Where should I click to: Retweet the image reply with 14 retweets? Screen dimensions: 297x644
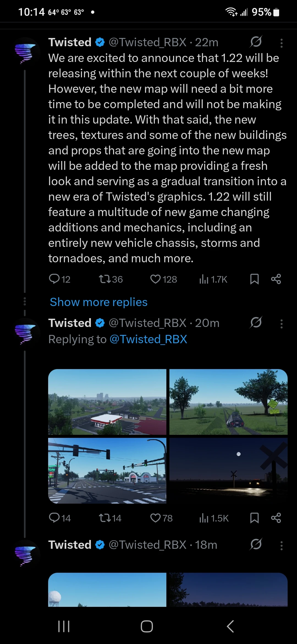pos(105,518)
